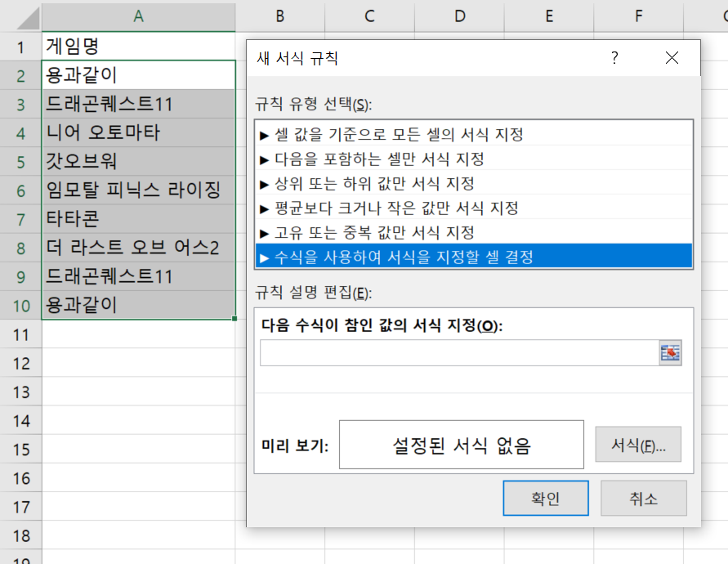This screenshot has height=564, width=728.
Task: Click cell 임모탈 피닉스 라이징
Action: (138, 190)
